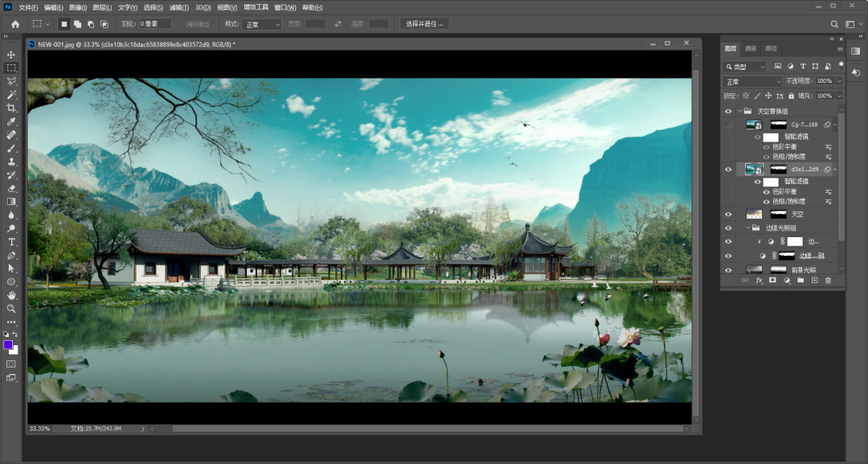Click Intersect with selection mode button
The width and height of the screenshot is (868, 464).
click(104, 24)
